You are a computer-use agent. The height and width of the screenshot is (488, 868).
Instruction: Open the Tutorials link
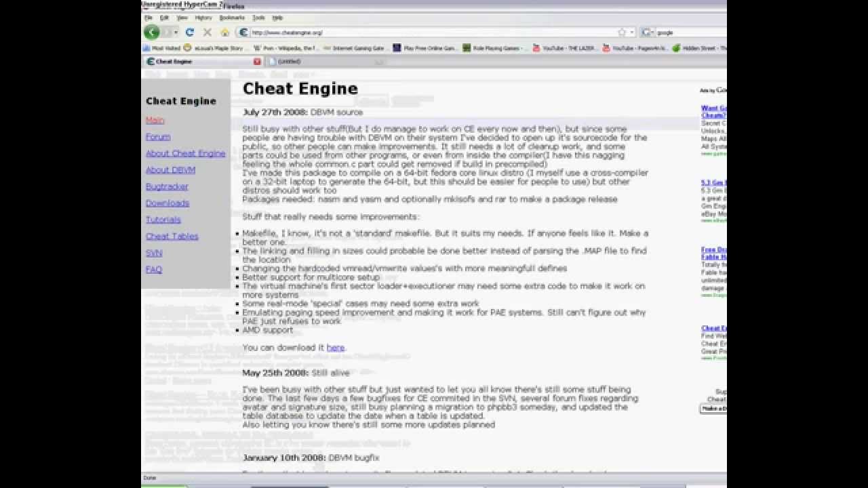[163, 220]
